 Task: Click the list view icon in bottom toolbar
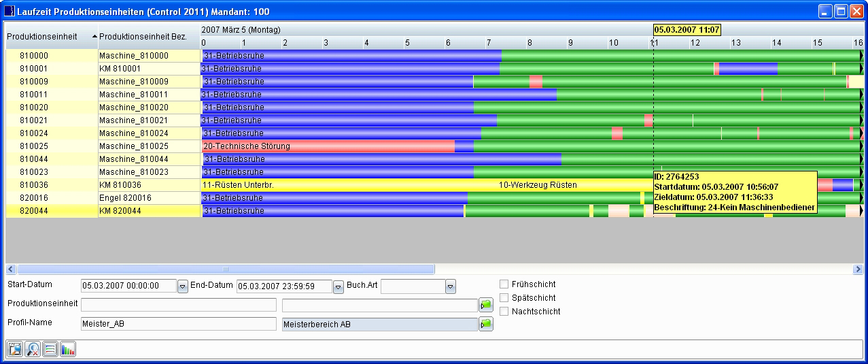(x=50, y=350)
